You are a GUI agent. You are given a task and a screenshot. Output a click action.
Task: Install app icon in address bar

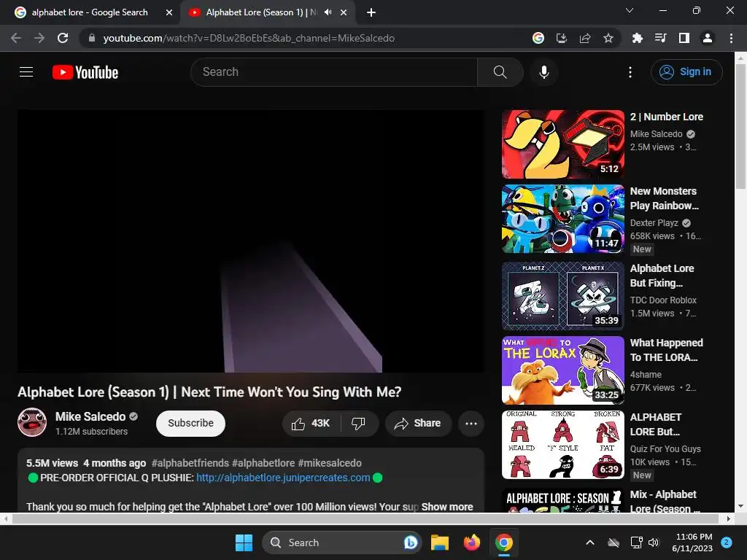[562, 38]
